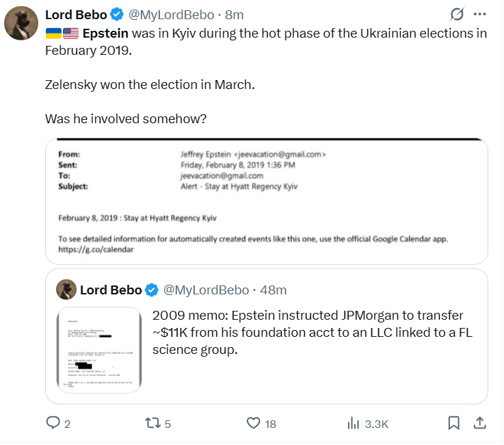Viewport: 504px width, 445px height.
Task: View tweet analytics bar chart icon
Action: [x=354, y=423]
